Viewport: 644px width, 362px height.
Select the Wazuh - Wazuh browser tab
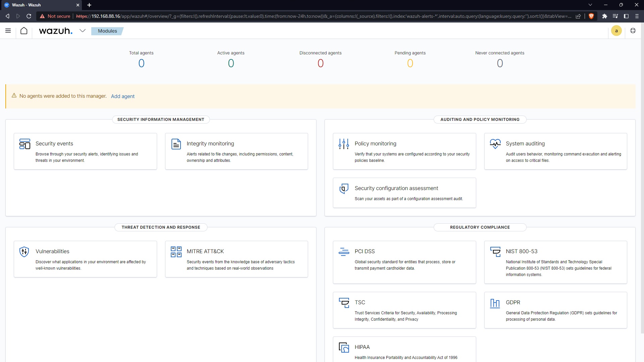[41, 5]
